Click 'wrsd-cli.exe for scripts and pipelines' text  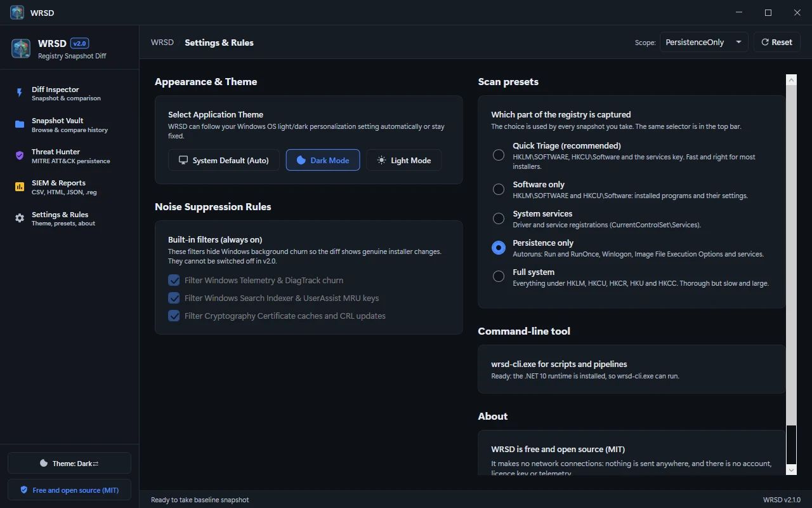(559, 364)
